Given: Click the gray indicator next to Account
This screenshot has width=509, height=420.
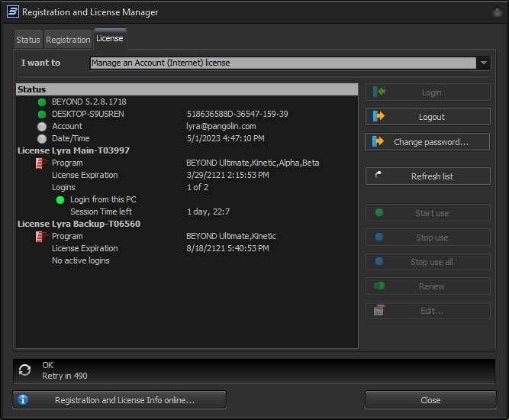Looking at the screenshot, I should [x=42, y=126].
